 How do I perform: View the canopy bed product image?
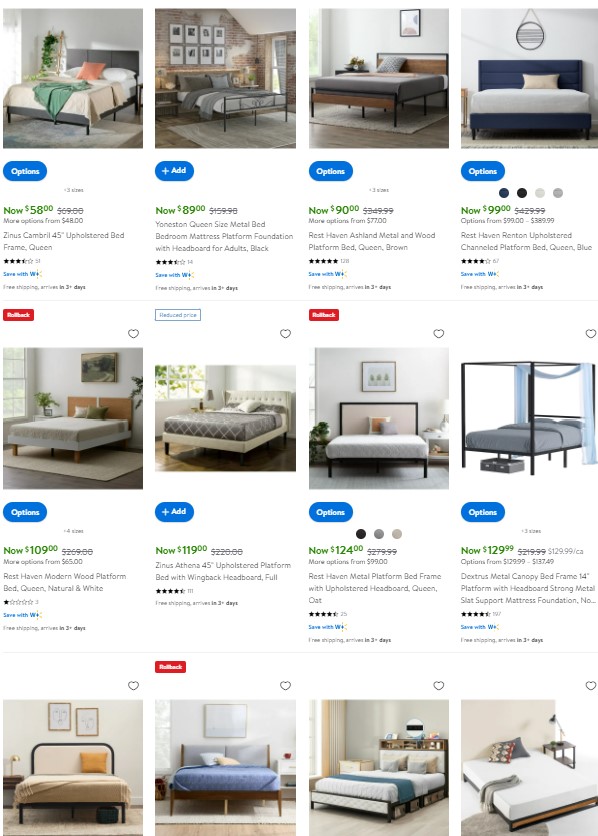pyautogui.click(x=529, y=419)
